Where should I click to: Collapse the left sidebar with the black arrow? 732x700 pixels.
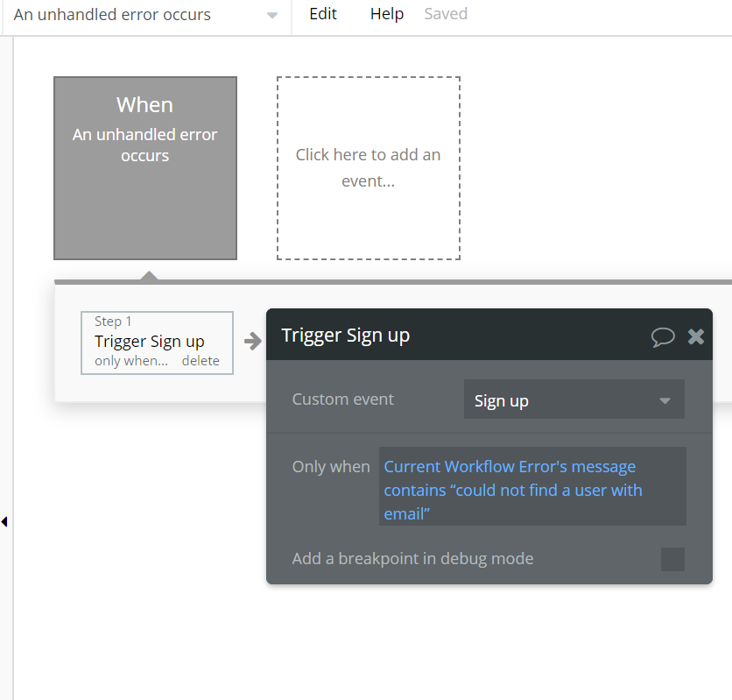coord(4,521)
